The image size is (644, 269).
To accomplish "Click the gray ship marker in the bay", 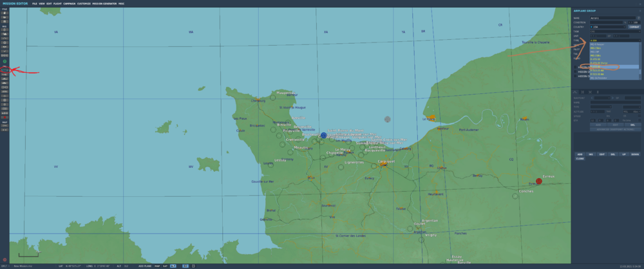I will point(387,119).
